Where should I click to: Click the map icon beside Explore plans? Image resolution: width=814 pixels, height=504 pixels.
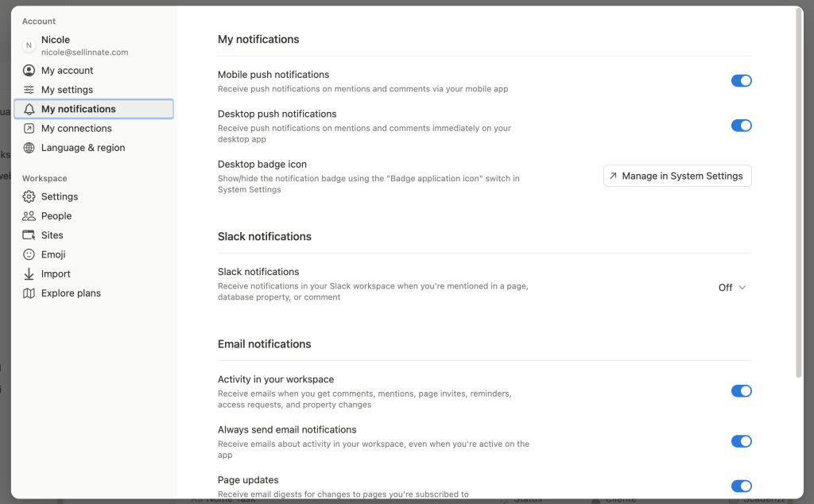(x=29, y=293)
